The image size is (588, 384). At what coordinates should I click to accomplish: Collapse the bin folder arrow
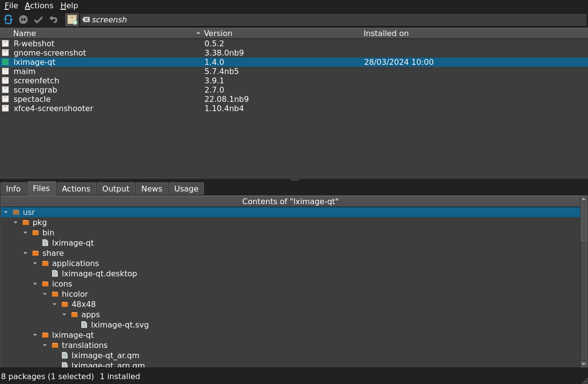tap(25, 232)
